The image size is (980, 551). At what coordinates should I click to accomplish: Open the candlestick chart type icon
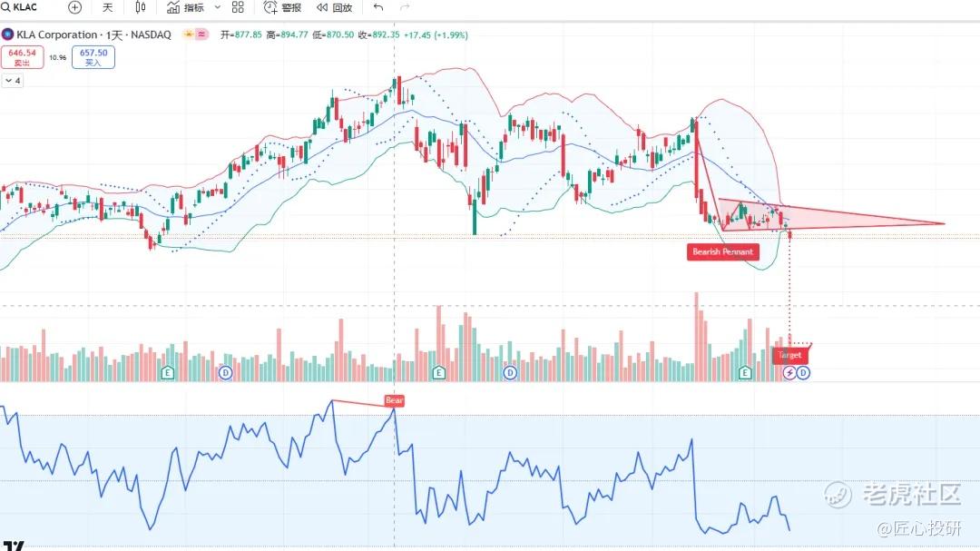click(x=140, y=7)
